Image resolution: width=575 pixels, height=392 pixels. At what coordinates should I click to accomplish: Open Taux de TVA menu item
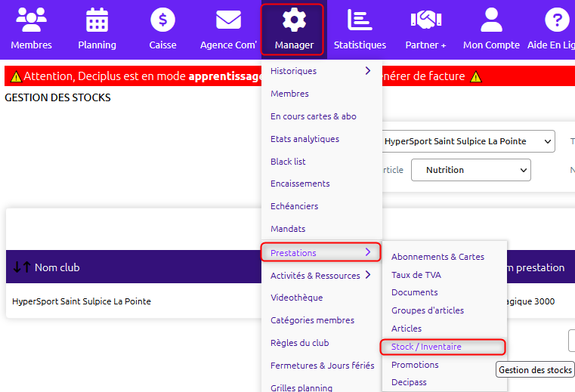coord(417,275)
